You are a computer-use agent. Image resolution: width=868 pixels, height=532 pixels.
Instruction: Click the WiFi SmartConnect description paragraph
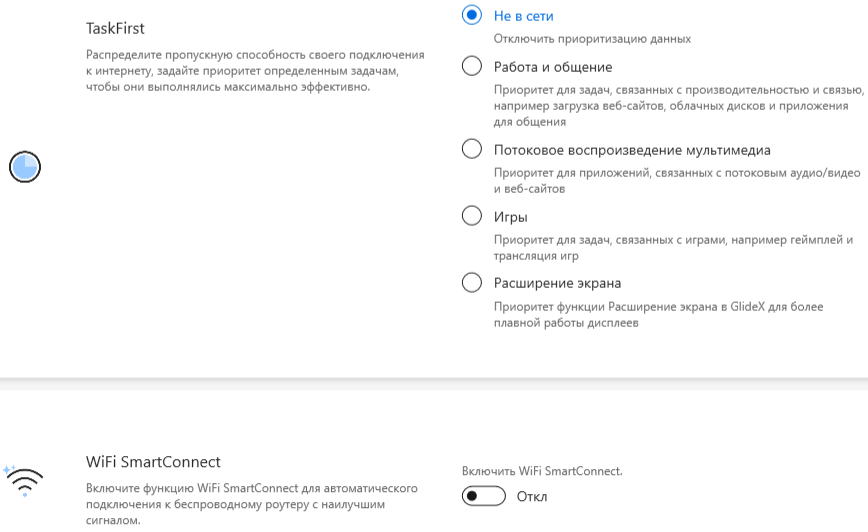tap(250, 504)
